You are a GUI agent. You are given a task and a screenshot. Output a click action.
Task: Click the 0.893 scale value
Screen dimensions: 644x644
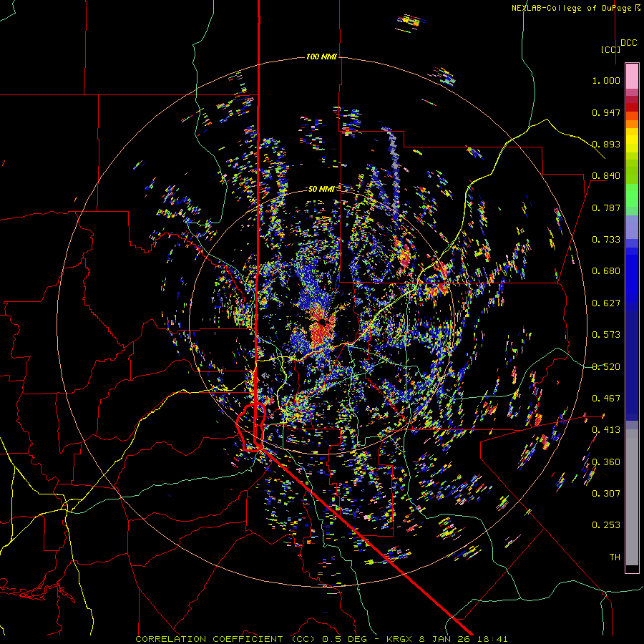click(606, 144)
